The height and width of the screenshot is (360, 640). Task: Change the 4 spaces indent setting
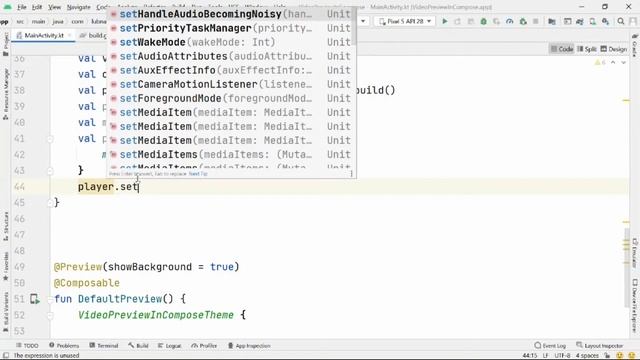tap(587, 356)
